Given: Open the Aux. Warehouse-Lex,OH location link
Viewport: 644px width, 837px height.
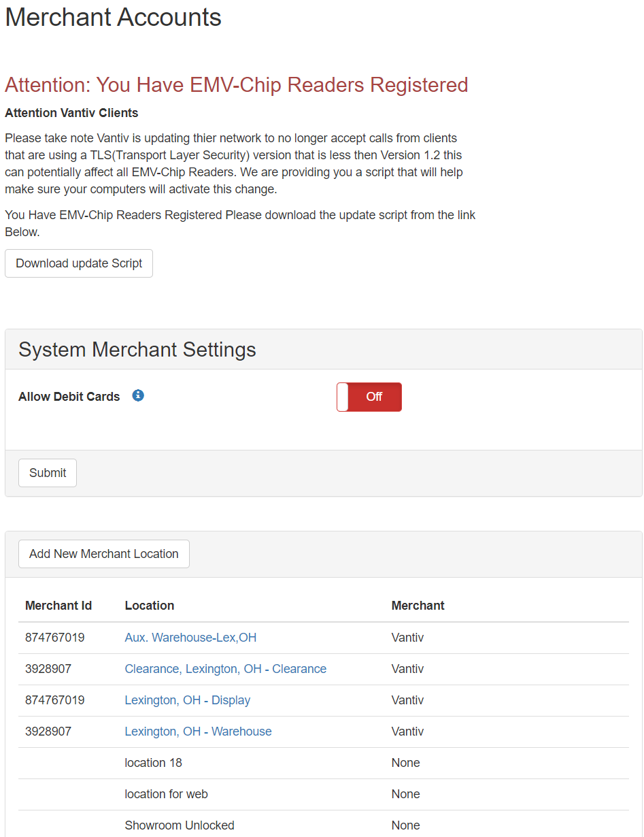Looking at the screenshot, I should pyautogui.click(x=190, y=638).
